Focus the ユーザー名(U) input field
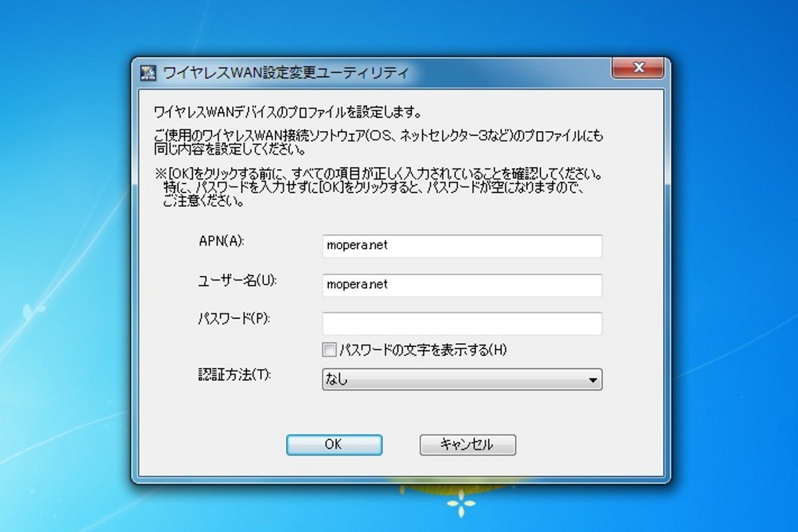This screenshot has width=798, height=532. [462, 285]
